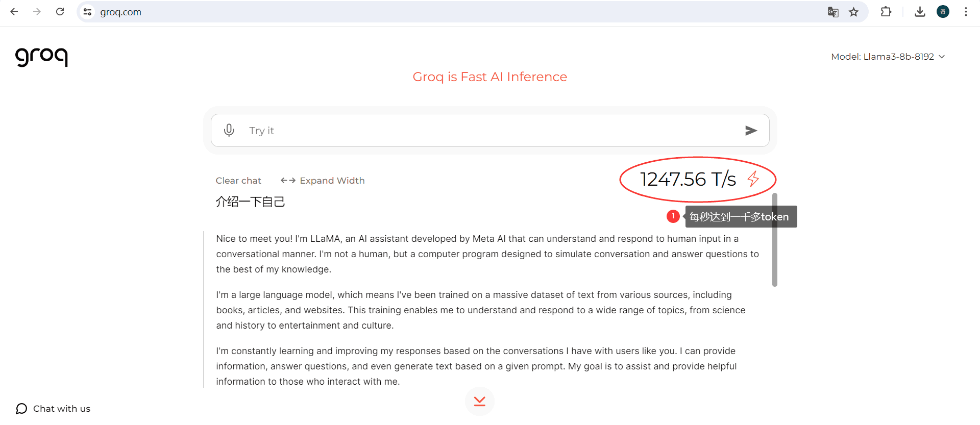Click the Groq logo
The image size is (980, 425).
[x=41, y=56]
